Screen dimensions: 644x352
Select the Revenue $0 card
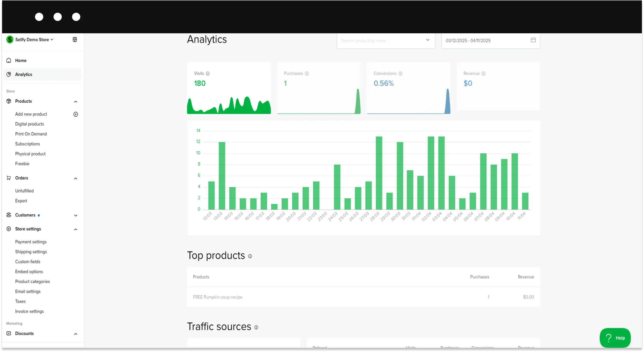tap(498, 86)
